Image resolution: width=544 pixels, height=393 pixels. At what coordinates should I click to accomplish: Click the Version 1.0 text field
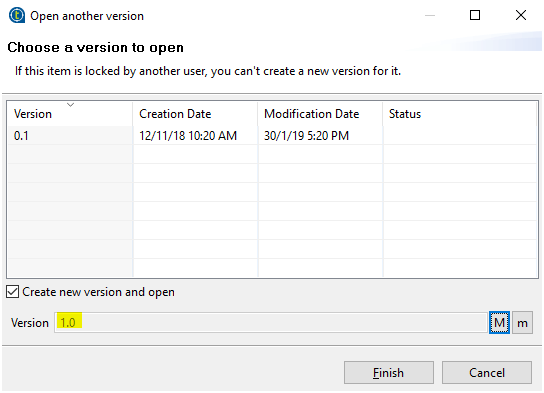coord(271,323)
